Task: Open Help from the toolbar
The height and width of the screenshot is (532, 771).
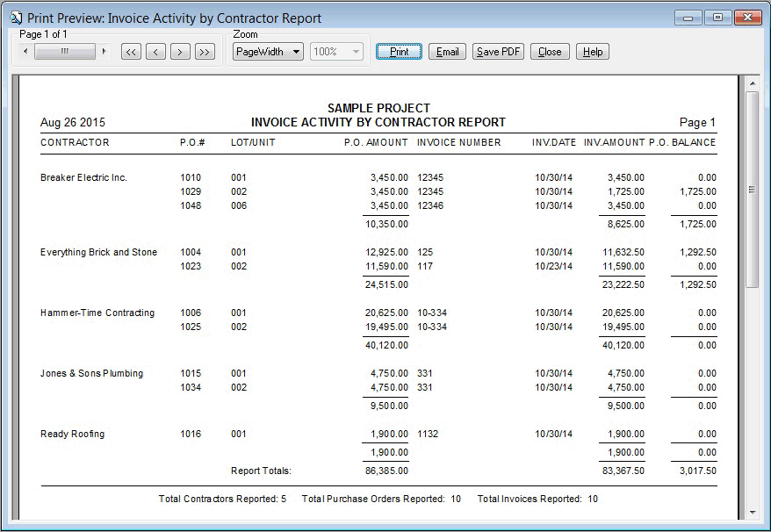Action: click(x=593, y=52)
